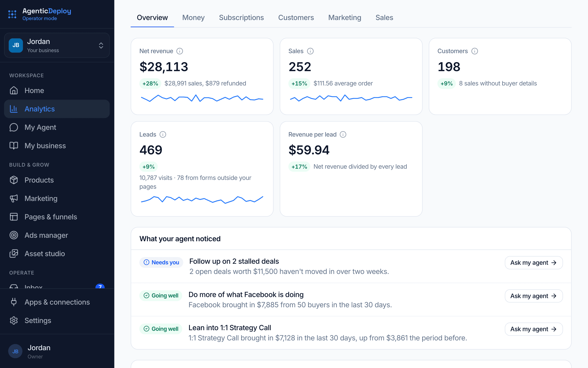Click the Sales card info icon
The height and width of the screenshot is (368, 588).
click(310, 51)
